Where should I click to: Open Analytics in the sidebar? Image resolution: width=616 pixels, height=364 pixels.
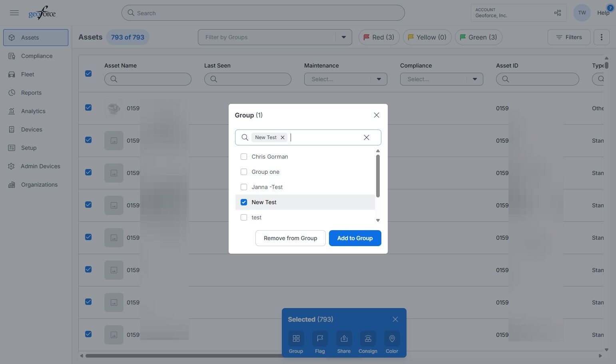[36, 111]
